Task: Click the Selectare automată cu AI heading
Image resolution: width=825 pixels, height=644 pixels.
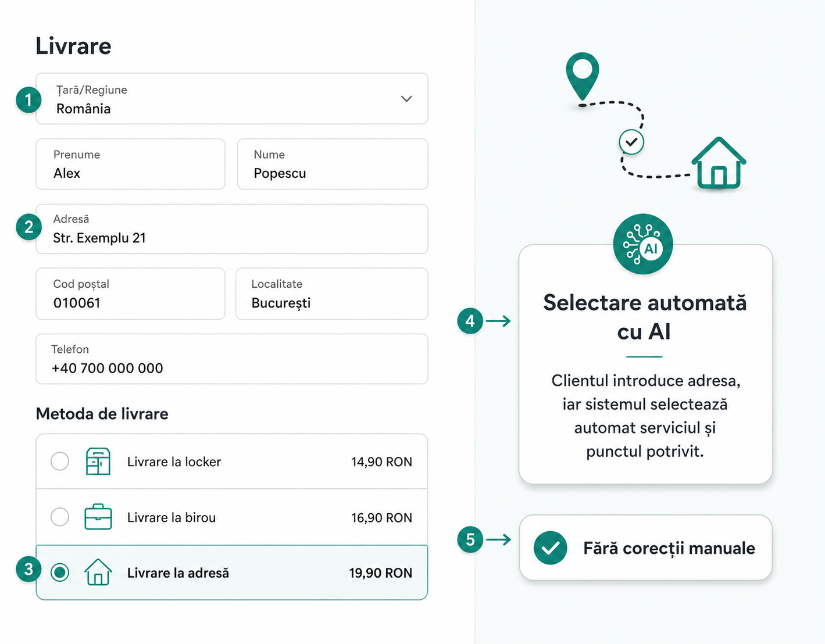Action: click(x=645, y=317)
